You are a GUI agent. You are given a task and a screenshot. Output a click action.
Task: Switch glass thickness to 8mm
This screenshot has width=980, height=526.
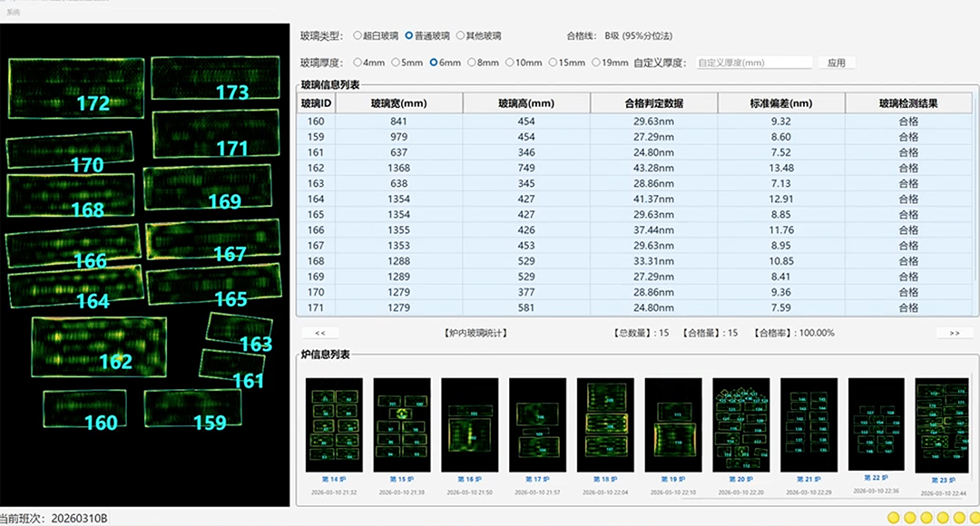(474, 62)
